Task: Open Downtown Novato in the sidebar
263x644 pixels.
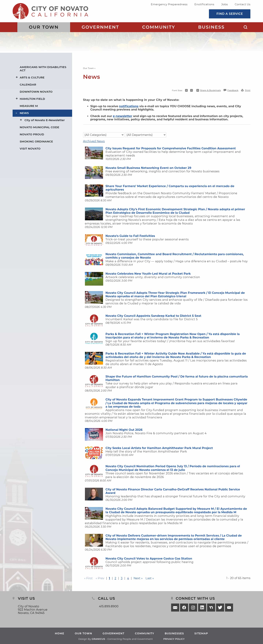Action: (36, 92)
